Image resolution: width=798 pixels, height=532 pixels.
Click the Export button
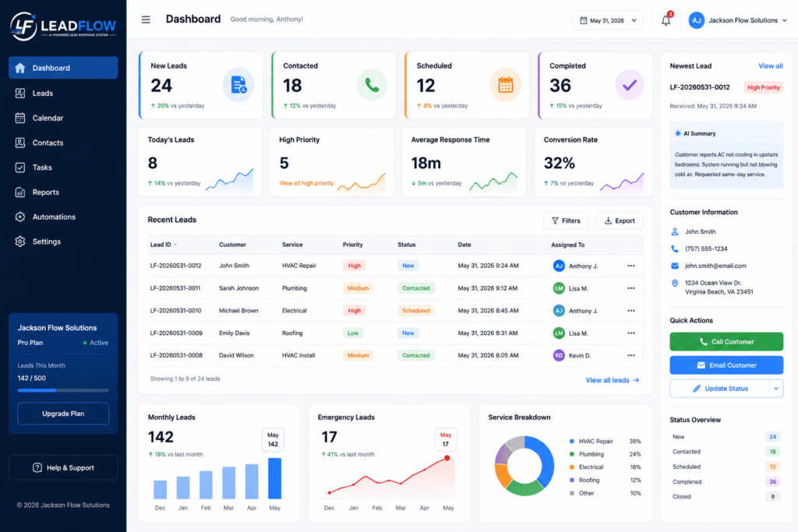click(x=620, y=220)
